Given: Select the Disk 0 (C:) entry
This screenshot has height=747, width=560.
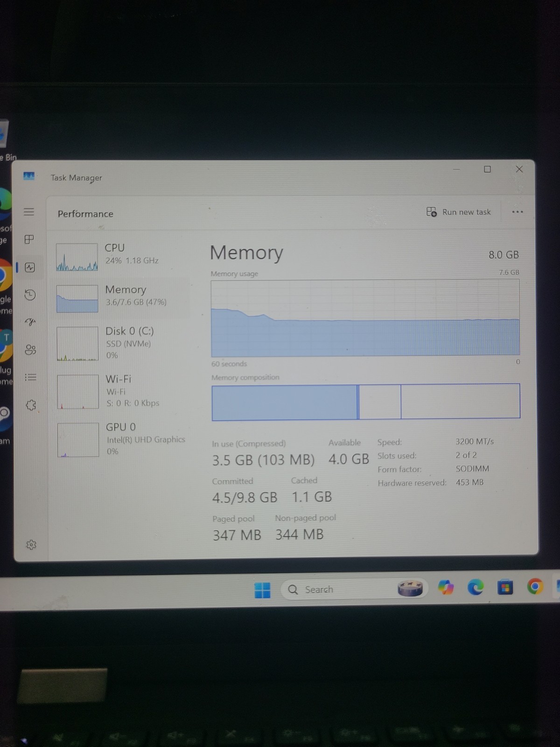Looking at the screenshot, I should (123, 343).
